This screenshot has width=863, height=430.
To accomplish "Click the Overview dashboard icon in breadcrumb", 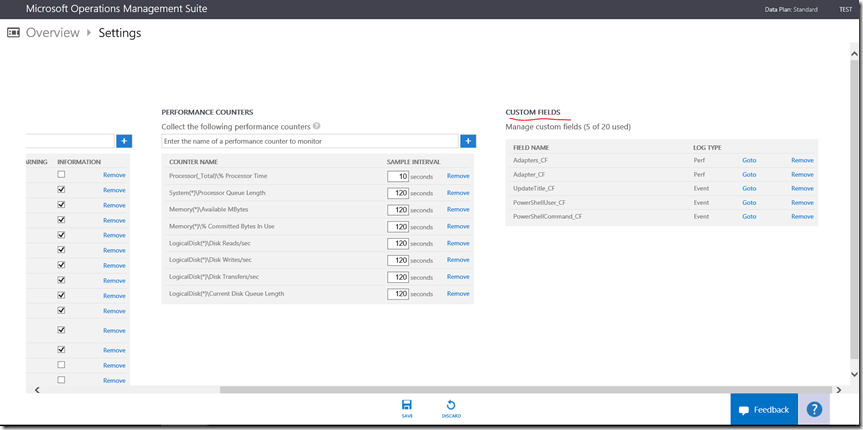I will tap(14, 33).
